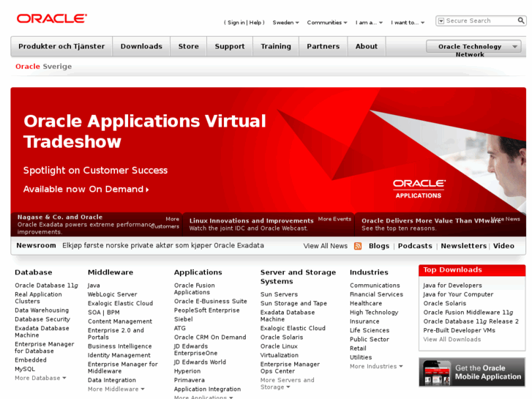Open the Support menu
Viewport: 532px width, 399px height.
coord(229,46)
